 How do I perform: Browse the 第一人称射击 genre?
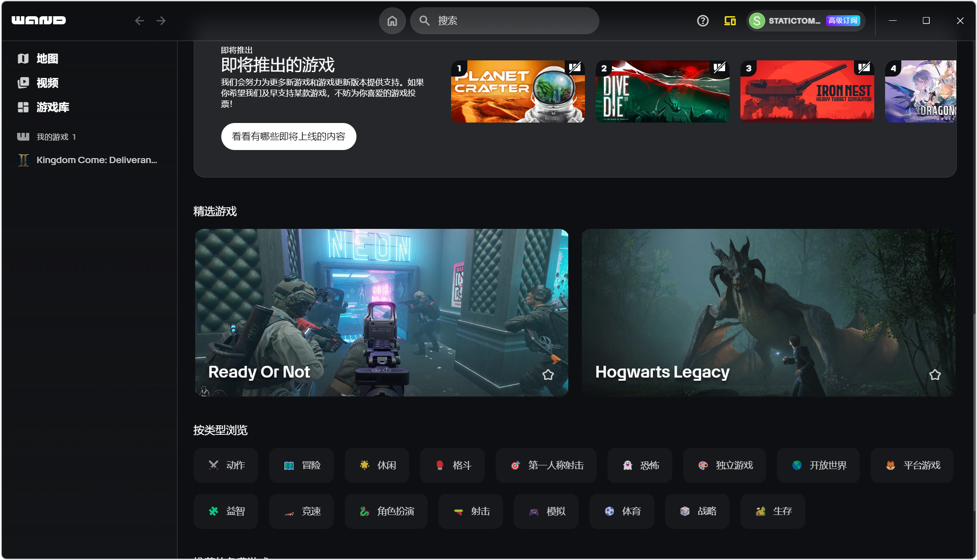click(x=546, y=465)
